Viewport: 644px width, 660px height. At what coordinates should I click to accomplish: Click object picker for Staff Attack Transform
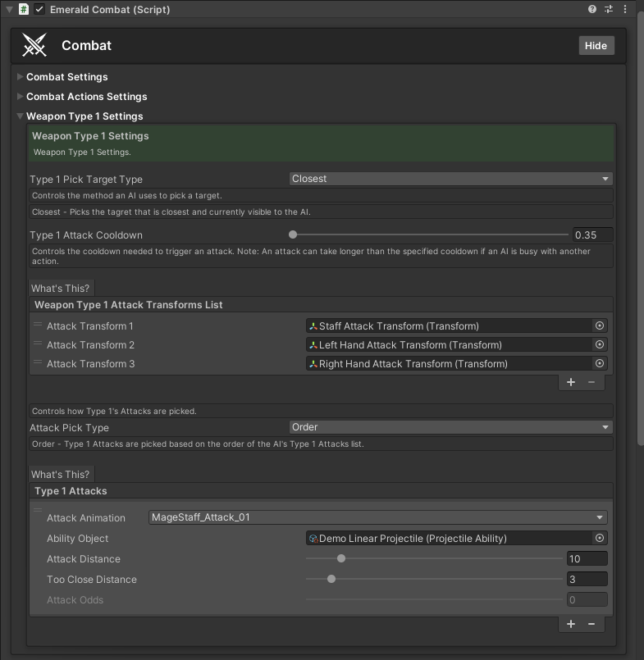tap(600, 325)
